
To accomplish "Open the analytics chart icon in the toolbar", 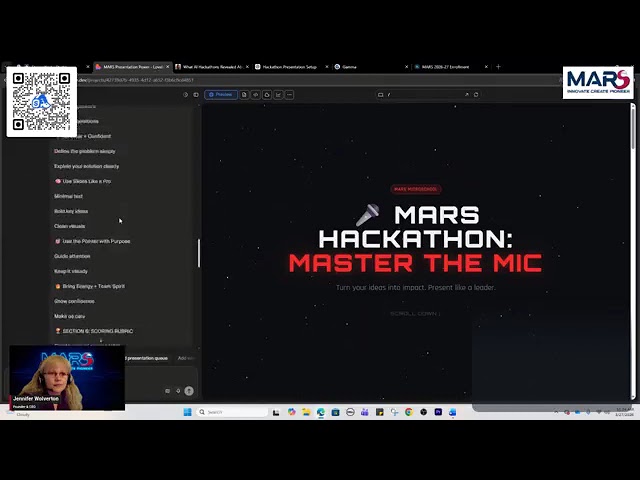I will click(278, 95).
